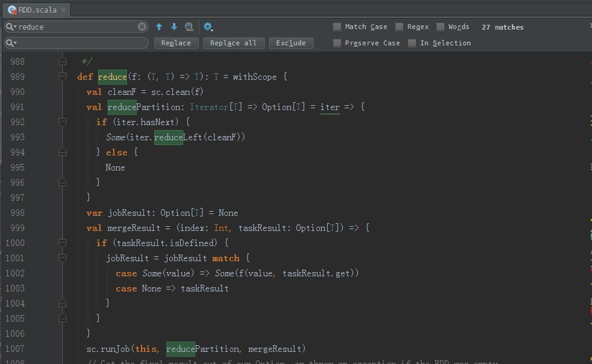Toggle the fold end marker at line 1004
This screenshot has width=592, height=364.
click(x=63, y=303)
